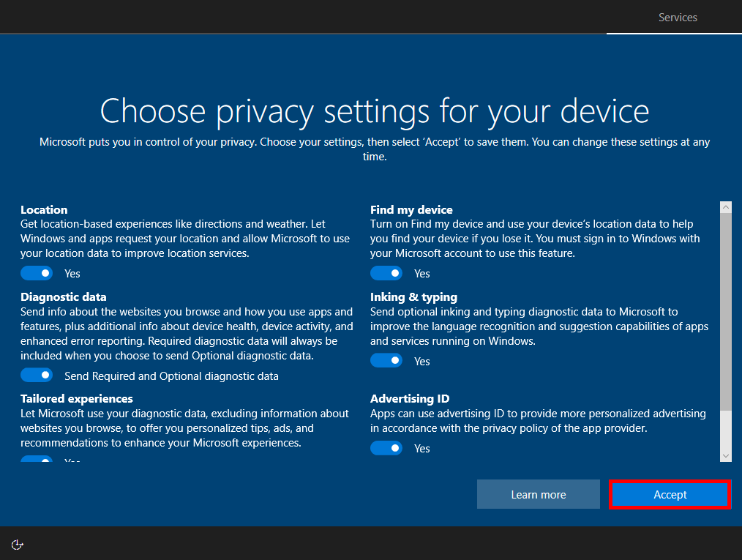Click the "Send Required and Optional diagnostic data" label
Viewport: 742px width, 560px height.
[x=171, y=376]
